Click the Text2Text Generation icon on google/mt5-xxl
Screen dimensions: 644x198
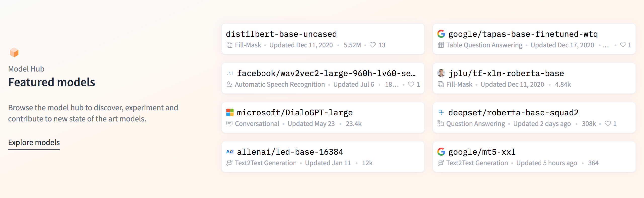(440, 163)
